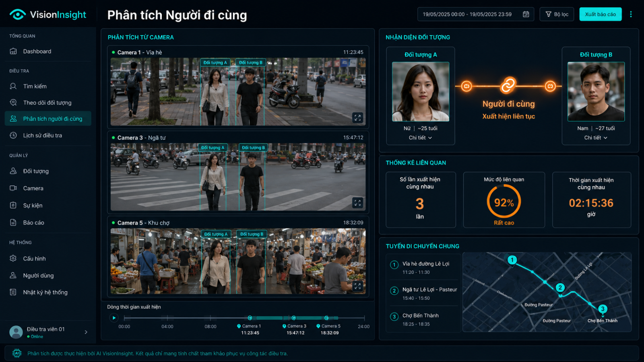Click the Online status label

tap(35, 337)
